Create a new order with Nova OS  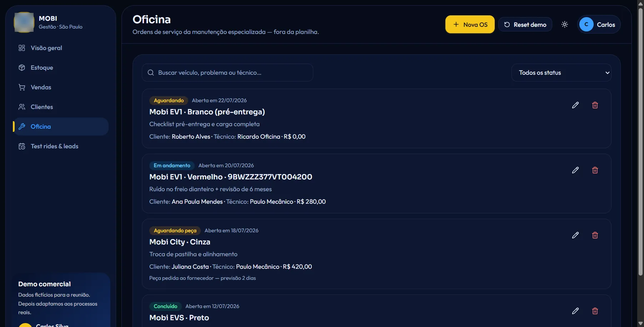[x=470, y=24]
